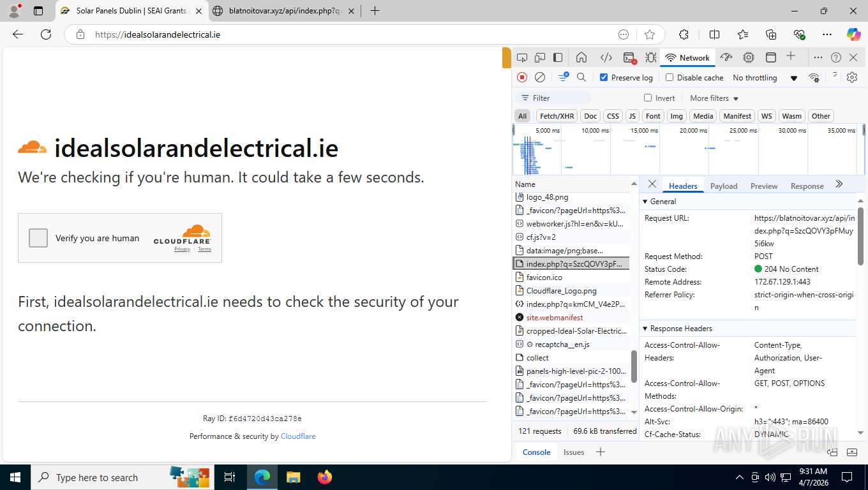The height and width of the screenshot is (490, 868).
Task: Select the CSS request type filter
Action: [613, 115]
